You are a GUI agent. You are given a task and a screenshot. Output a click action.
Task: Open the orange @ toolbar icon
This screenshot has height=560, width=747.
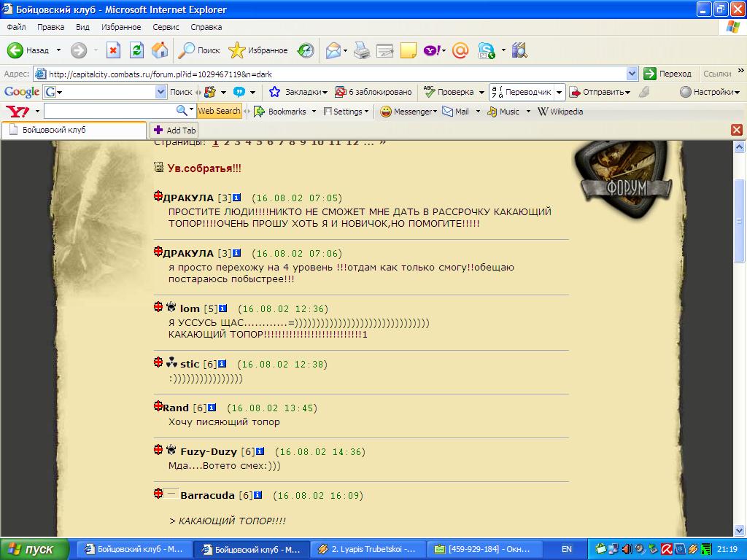460,50
